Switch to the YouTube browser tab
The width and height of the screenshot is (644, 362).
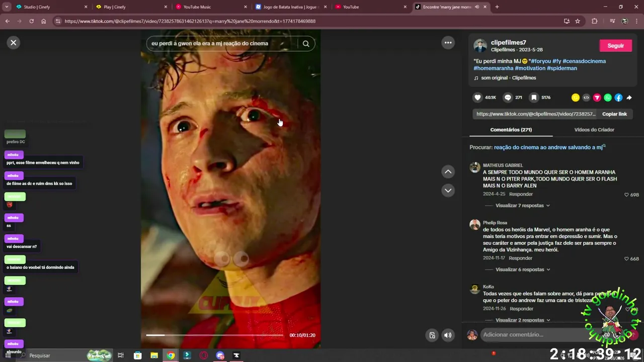(370, 7)
